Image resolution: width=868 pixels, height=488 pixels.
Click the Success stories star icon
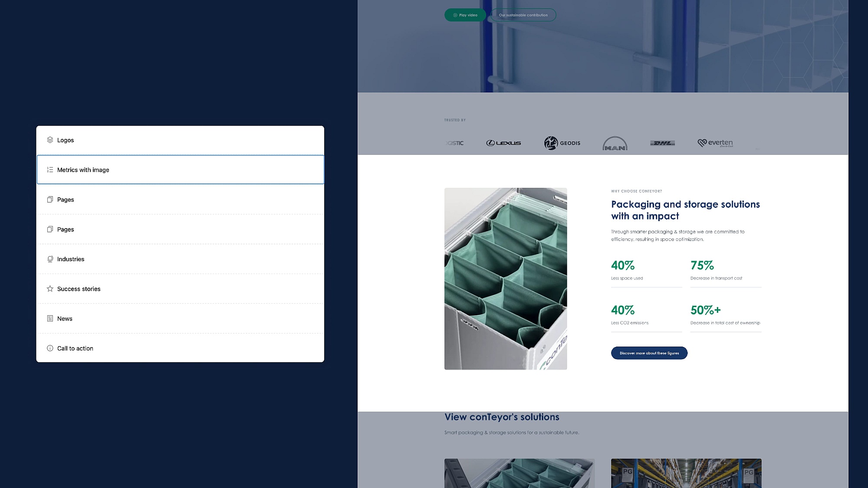click(50, 288)
